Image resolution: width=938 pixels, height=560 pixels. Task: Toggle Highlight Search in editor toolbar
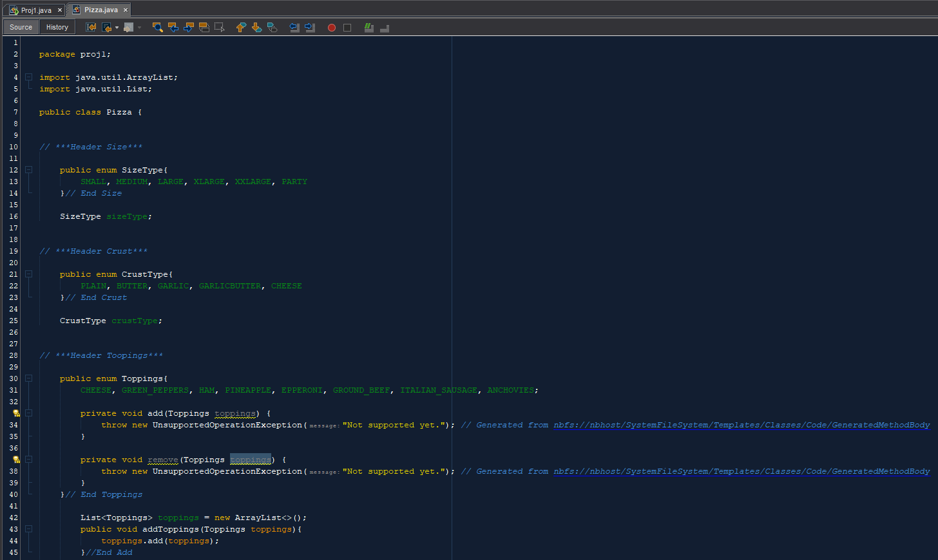tap(204, 27)
